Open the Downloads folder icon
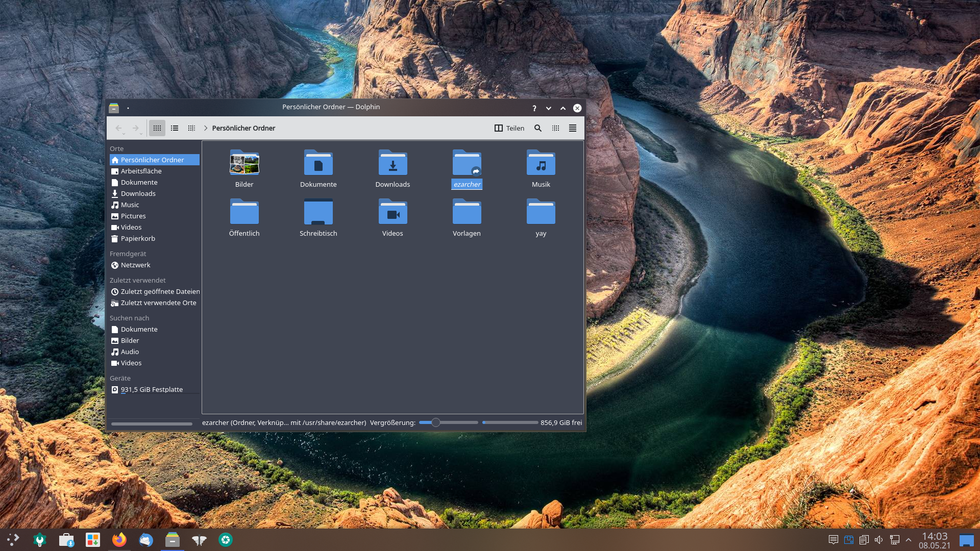The height and width of the screenshot is (551, 980). (x=393, y=163)
